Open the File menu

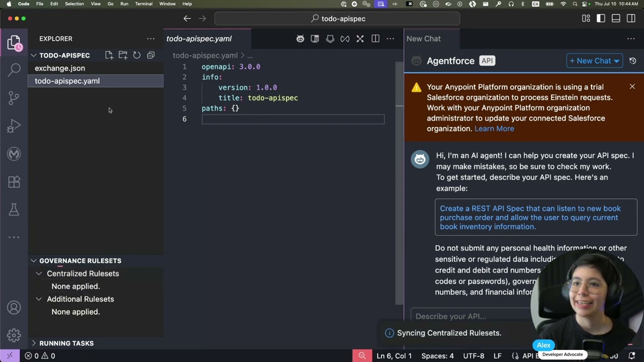click(40, 4)
